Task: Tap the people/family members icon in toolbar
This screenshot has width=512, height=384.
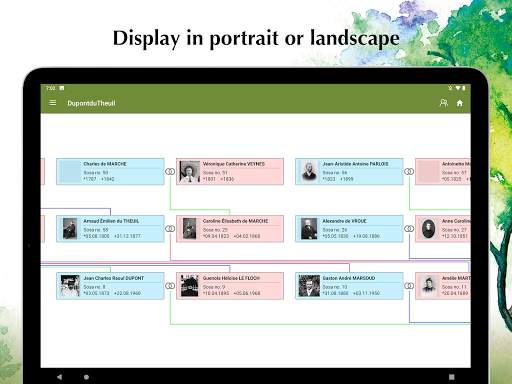Action: pos(443,103)
